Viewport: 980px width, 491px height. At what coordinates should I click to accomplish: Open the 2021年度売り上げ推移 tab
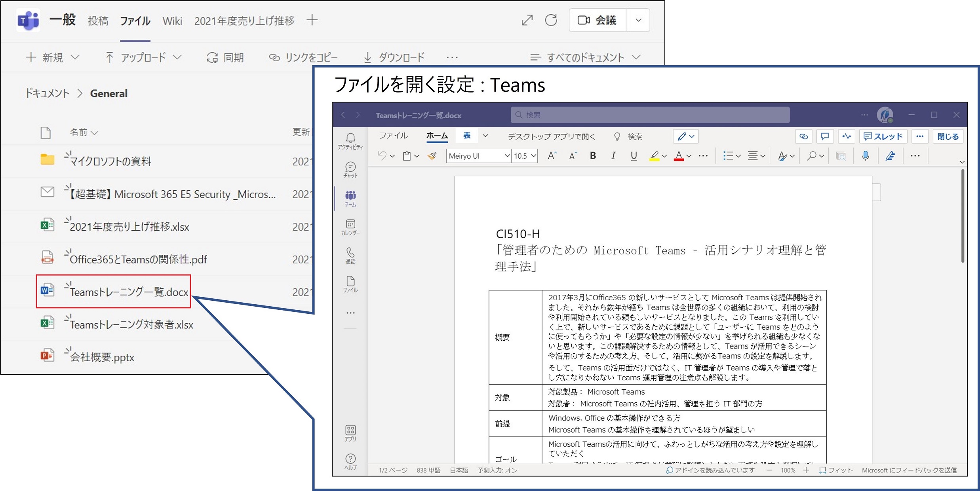(244, 21)
